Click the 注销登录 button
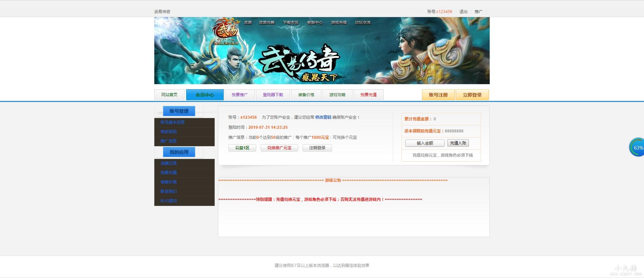The image size is (644, 278). [x=317, y=148]
